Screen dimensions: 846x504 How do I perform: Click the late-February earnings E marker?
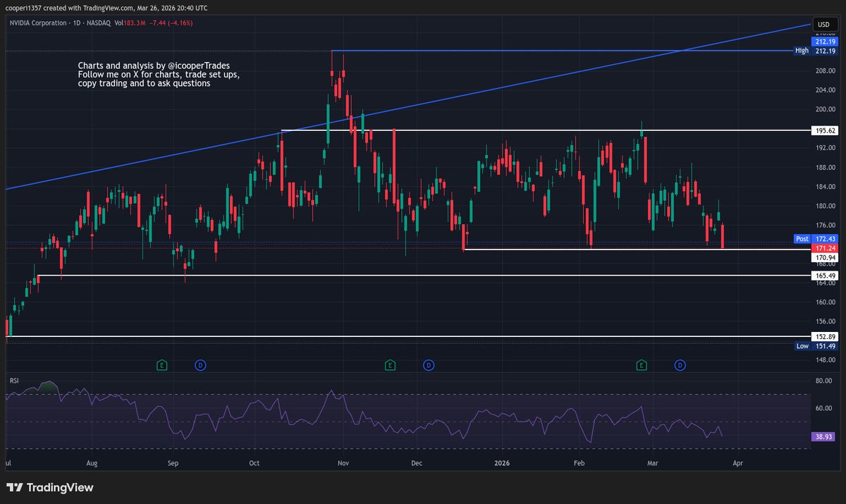642,365
